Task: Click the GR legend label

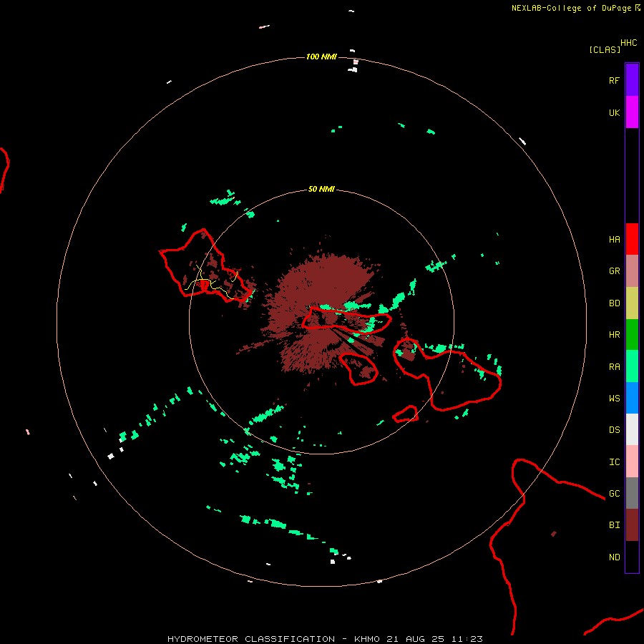Action: (614, 271)
